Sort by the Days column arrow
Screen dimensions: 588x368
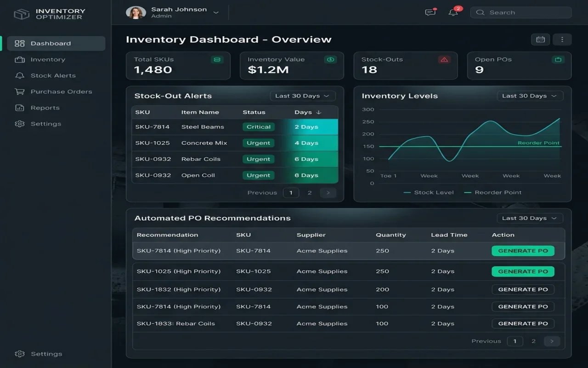[x=319, y=112]
